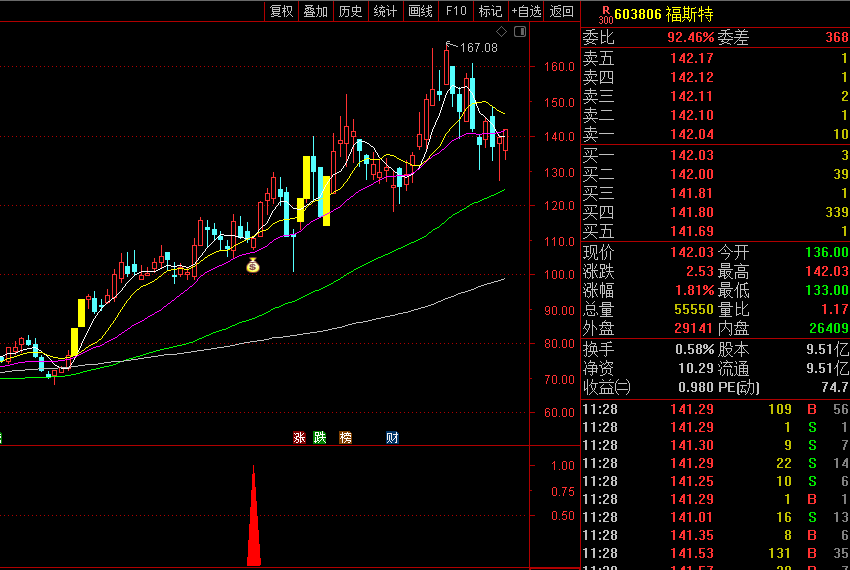
Task: Click the PE(动) value 74.7
Action: coord(835,387)
